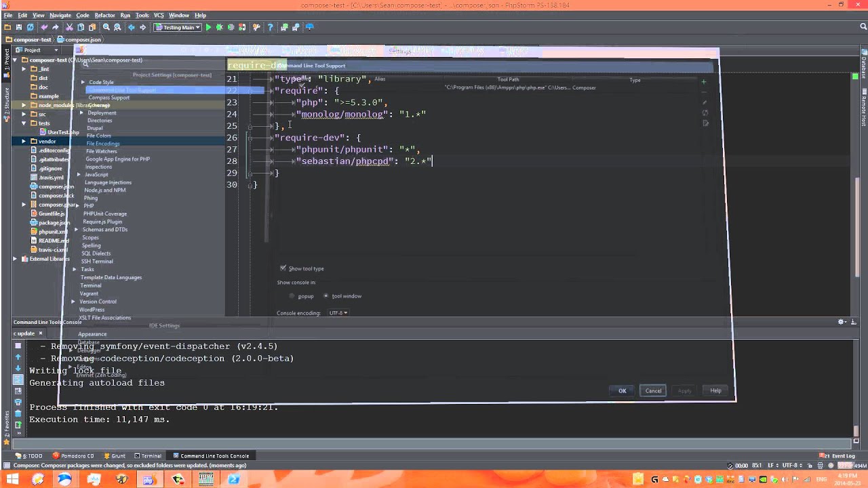Click the Help question mark icon
868x488 pixels.
pyautogui.click(x=271, y=27)
